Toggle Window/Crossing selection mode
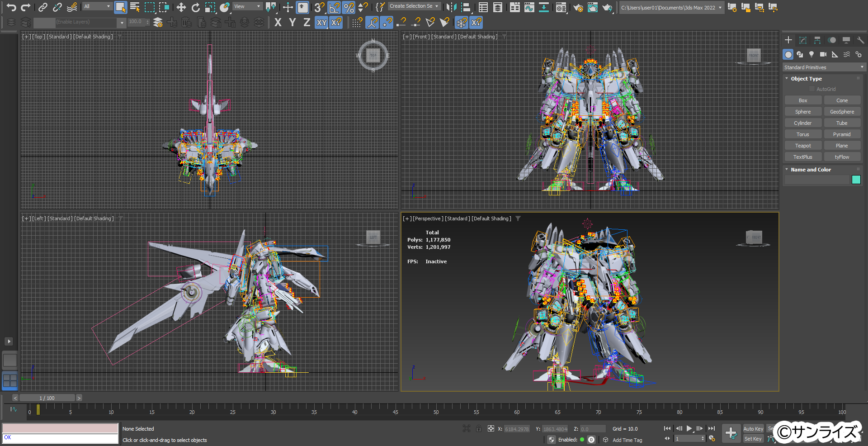Screen dimensions: 868x446 click(164, 7)
